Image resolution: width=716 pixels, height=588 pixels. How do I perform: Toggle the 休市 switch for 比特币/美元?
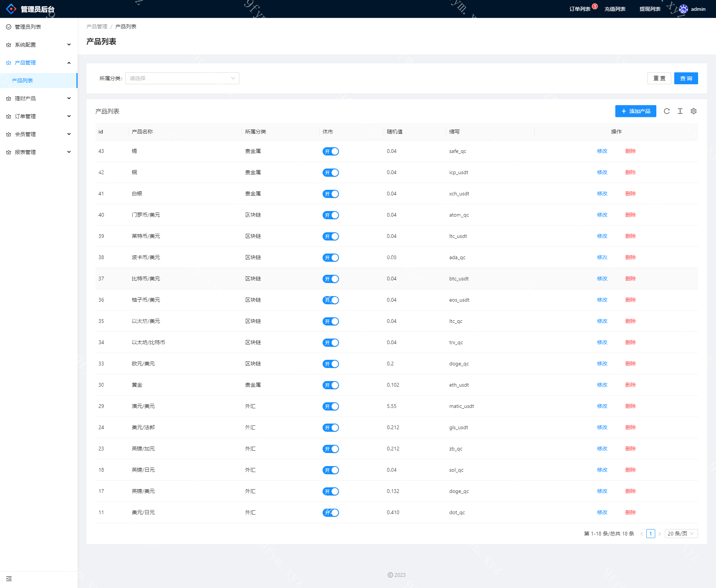coord(330,279)
